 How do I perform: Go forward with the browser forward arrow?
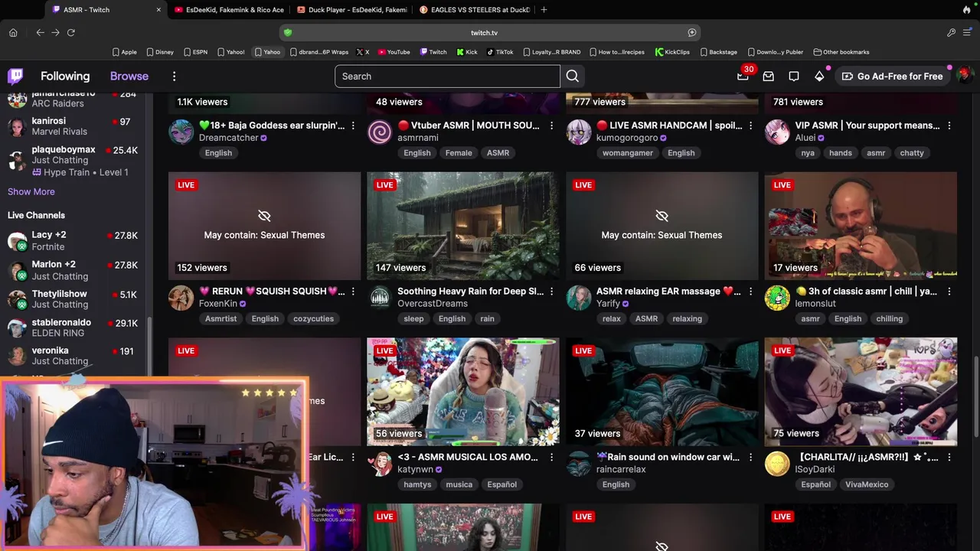(55, 32)
